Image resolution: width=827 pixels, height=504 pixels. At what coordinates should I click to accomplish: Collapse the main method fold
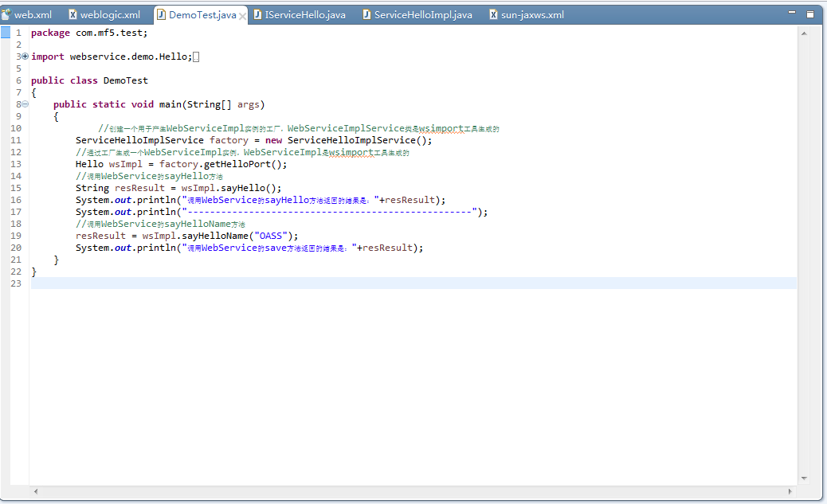pos(25,104)
